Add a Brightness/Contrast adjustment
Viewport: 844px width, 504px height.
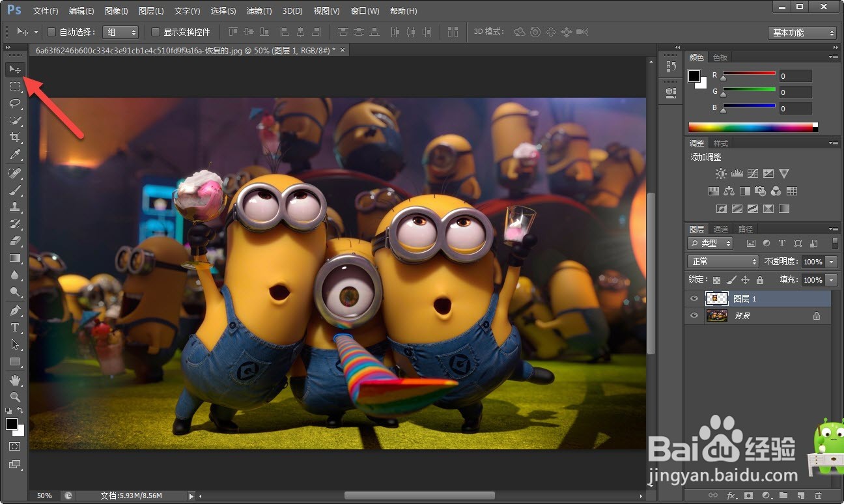(721, 173)
